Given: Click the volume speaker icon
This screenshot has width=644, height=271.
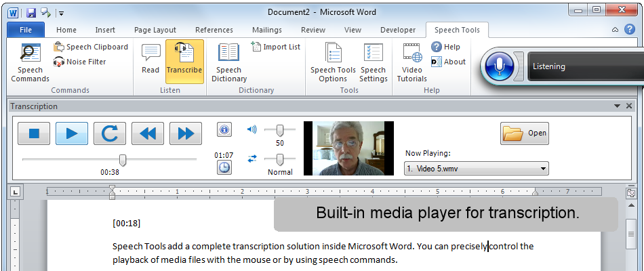Looking at the screenshot, I should (x=251, y=130).
